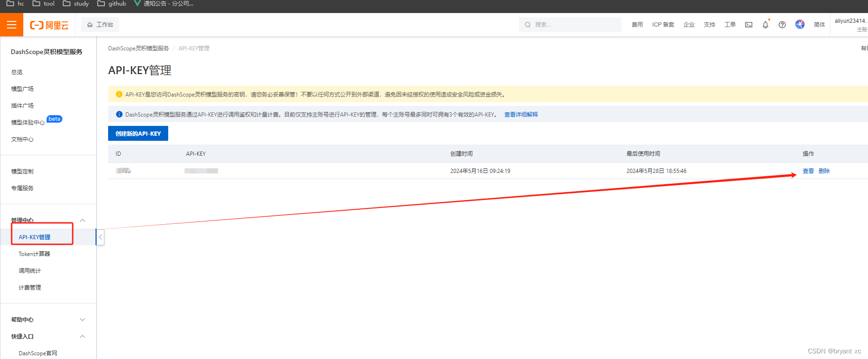
Task: Open the notification bell
Action: point(765,25)
